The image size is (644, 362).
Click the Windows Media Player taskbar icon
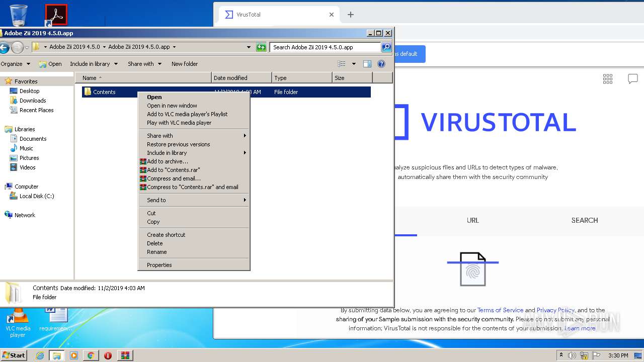tap(74, 355)
